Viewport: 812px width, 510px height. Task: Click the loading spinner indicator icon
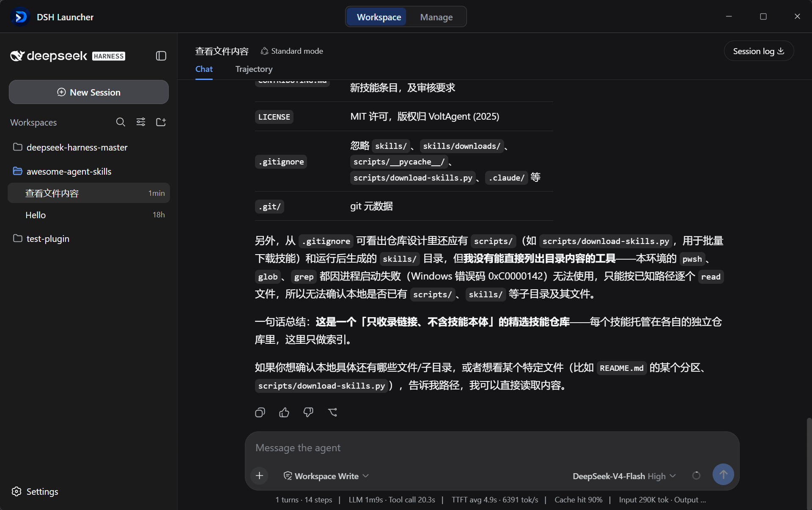coord(696,476)
